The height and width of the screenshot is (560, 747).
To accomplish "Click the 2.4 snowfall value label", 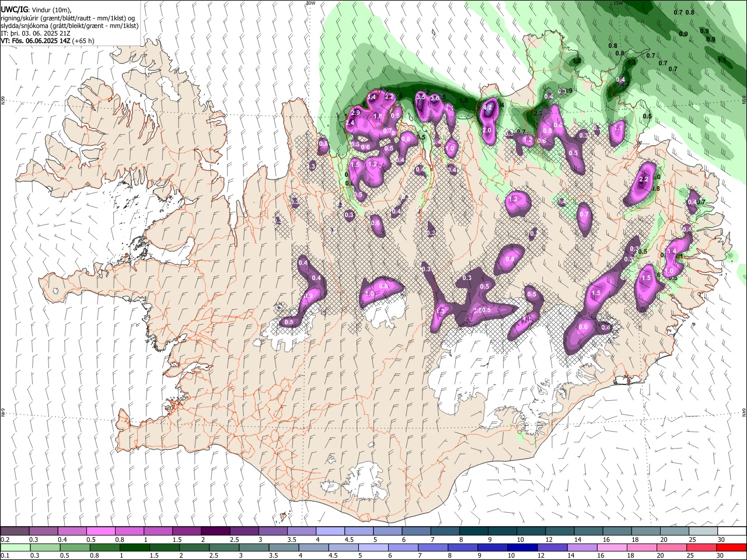I will pyautogui.click(x=350, y=124).
